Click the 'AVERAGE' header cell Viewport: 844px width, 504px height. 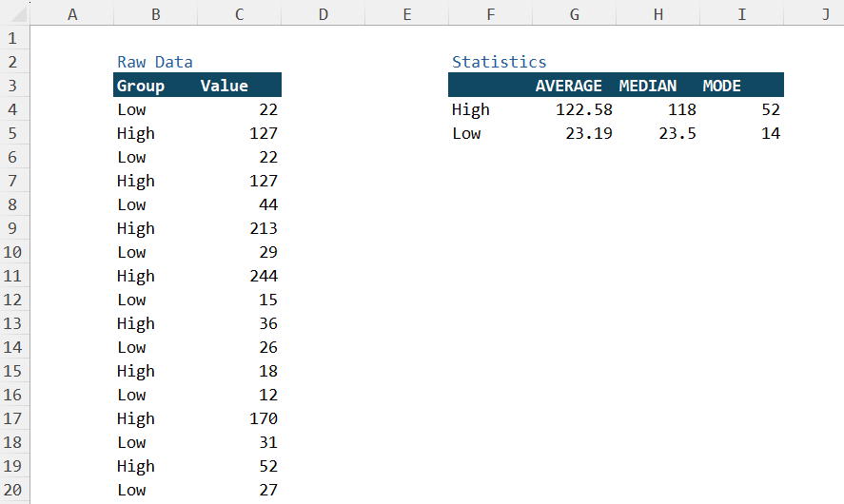point(575,86)
